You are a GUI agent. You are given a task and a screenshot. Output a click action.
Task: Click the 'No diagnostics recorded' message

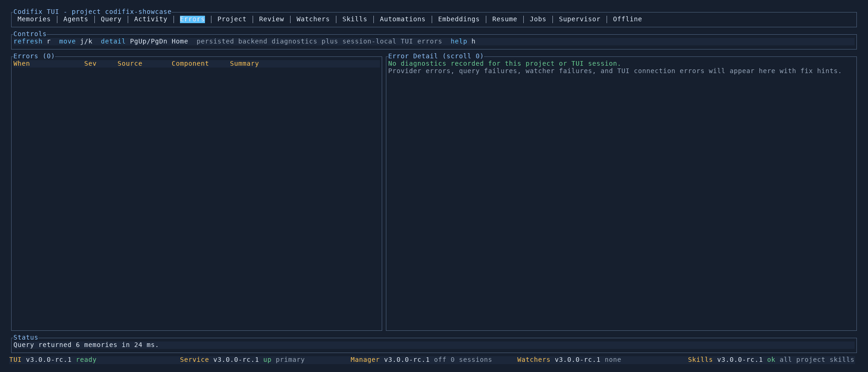pyautogui.click(x=504, y=63)
